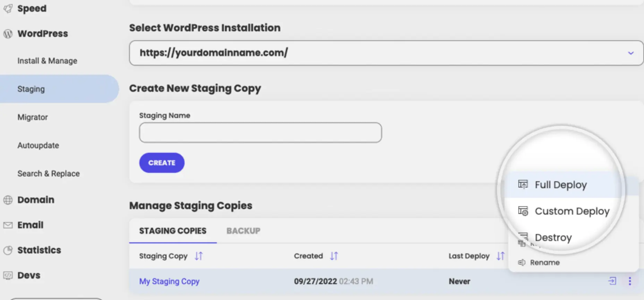This screenshot has height=300, width=644.
Task: Click into the Staging Name field
Action: click(260, 133)
